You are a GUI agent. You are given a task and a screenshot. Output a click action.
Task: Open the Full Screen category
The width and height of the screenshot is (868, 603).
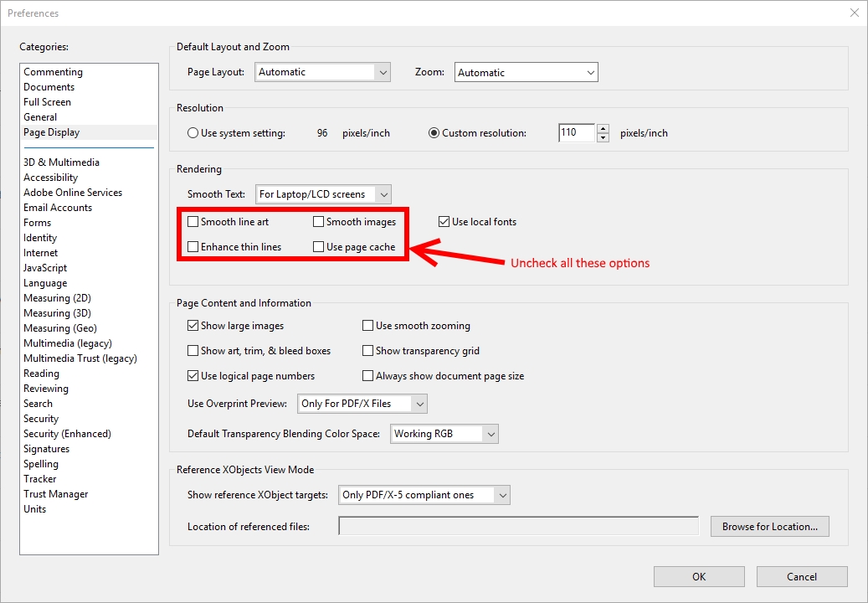(47, 102)
